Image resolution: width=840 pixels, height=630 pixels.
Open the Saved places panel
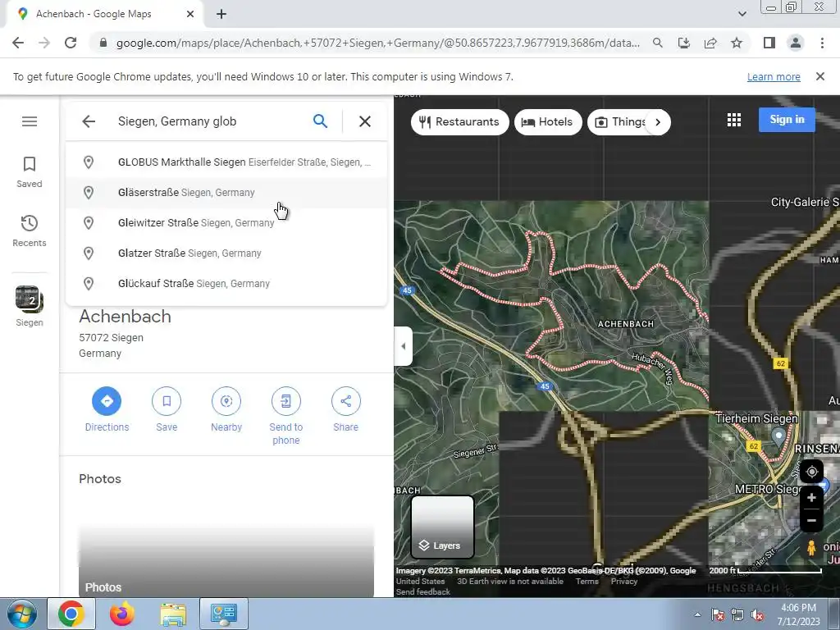(30, 172)
